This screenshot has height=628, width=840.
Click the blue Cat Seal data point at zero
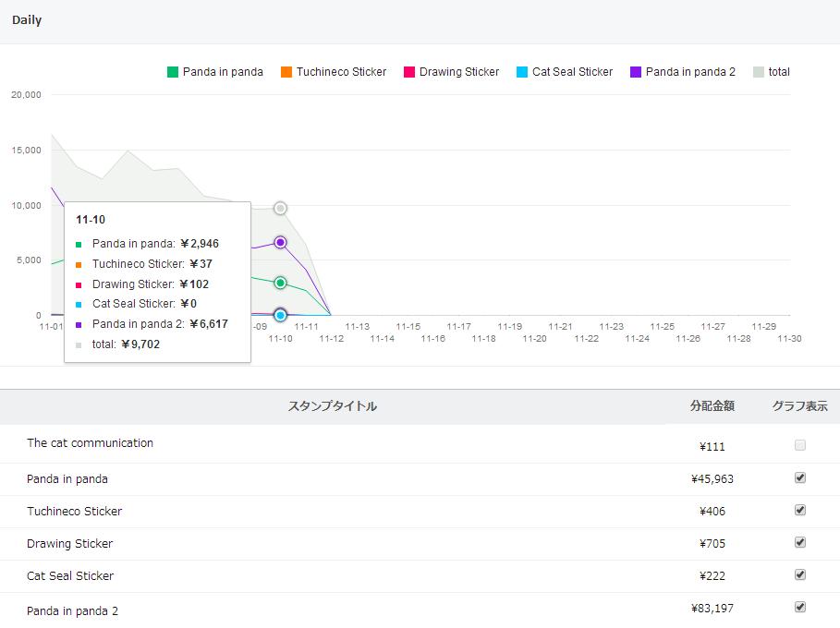(x=280, y=315)
